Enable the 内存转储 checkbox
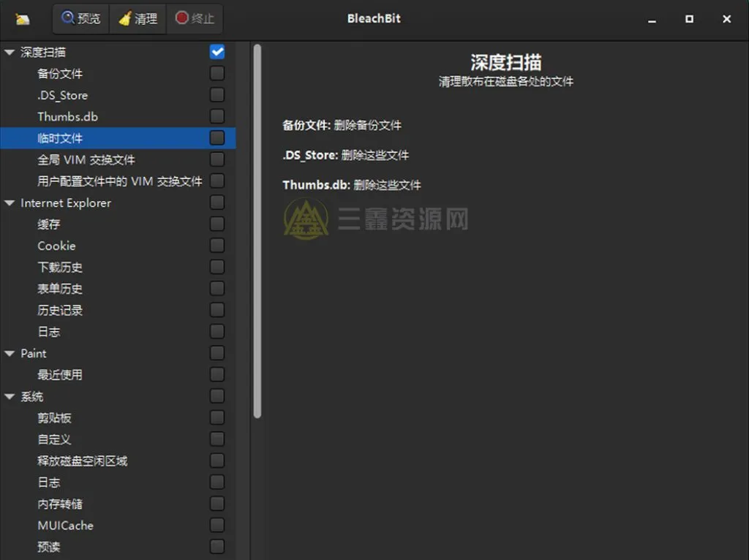 [x=217, y=503]
